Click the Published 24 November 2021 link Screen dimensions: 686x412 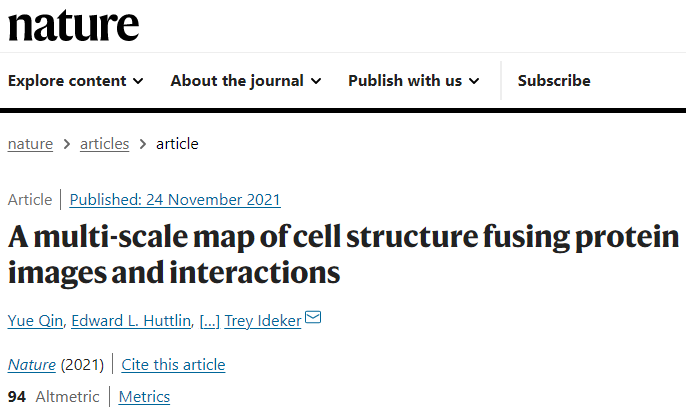tap(175, 199)
